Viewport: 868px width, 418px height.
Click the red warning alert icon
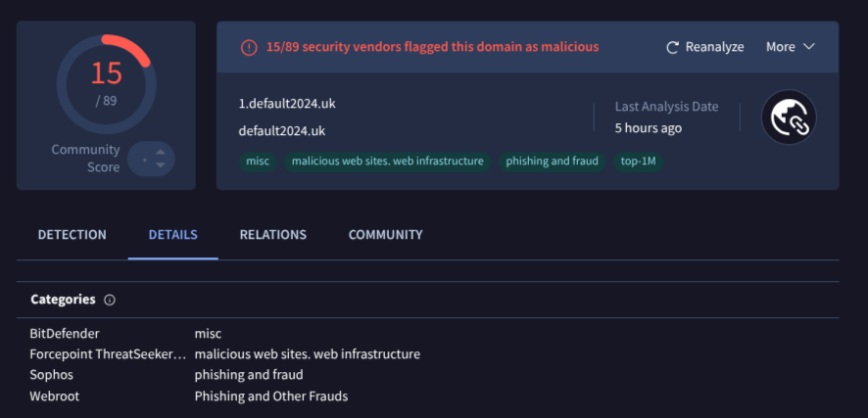pos(249,48)
